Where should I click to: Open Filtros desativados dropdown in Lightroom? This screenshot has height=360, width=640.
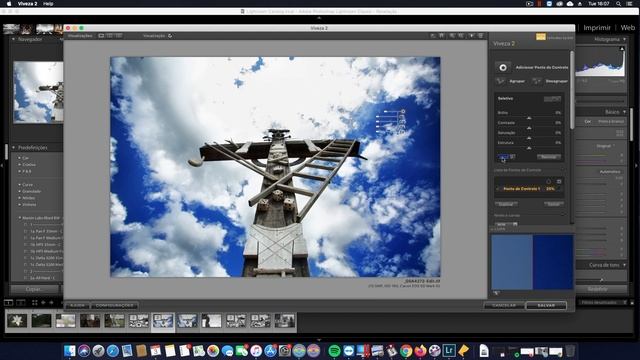click(x=603, y=302)
